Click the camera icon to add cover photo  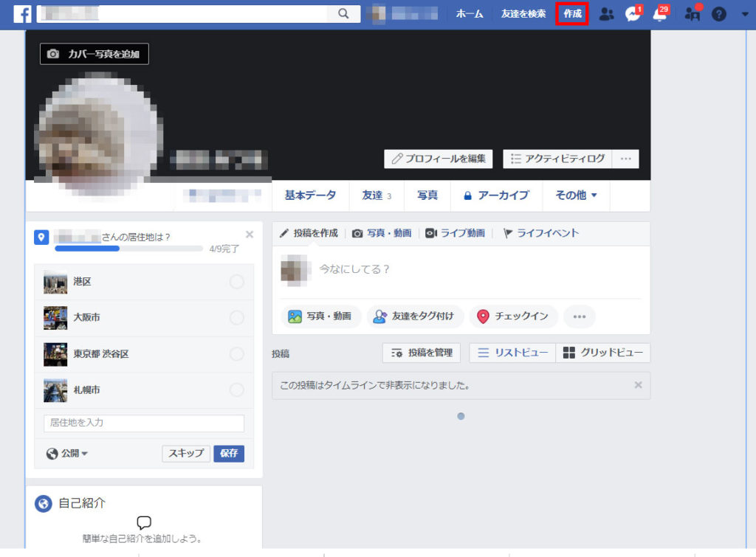pyautogui.click(x=53, y=54)
